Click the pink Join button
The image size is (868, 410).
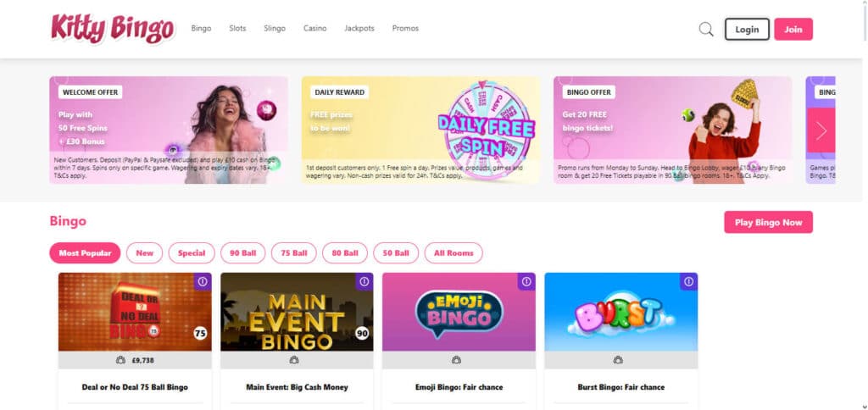click(x=793, y=30)
